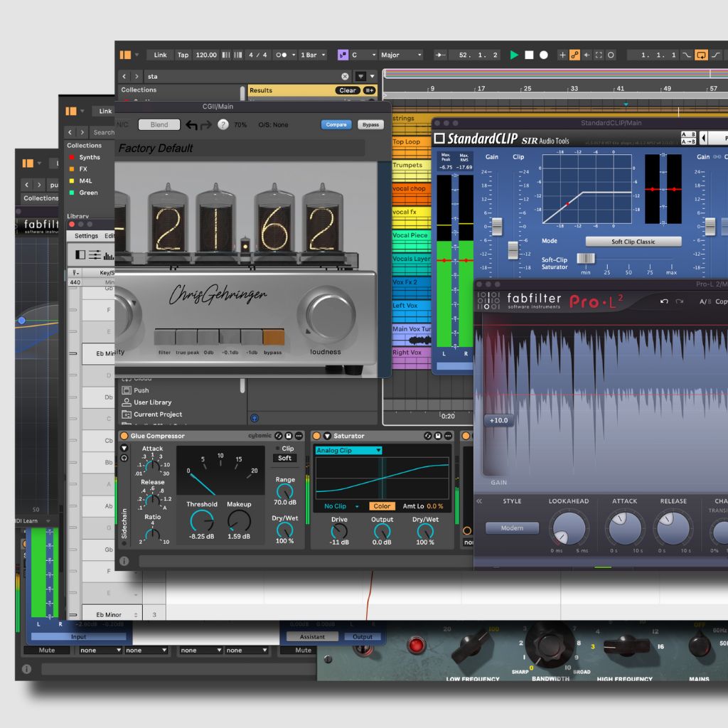Save the Glue Compressor preset via disk icon
This screenshot has height=728, width=728.
[x=288, y=436]
